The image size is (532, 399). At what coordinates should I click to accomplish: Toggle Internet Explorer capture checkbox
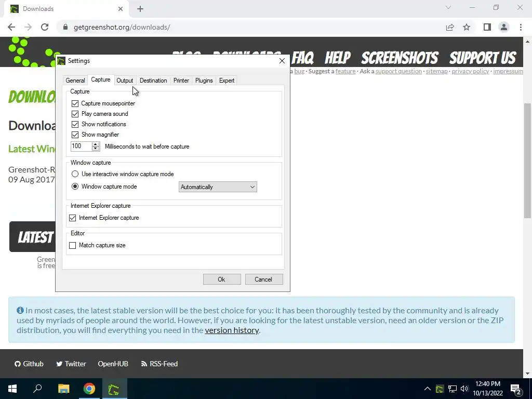click(x=73, y=218)
